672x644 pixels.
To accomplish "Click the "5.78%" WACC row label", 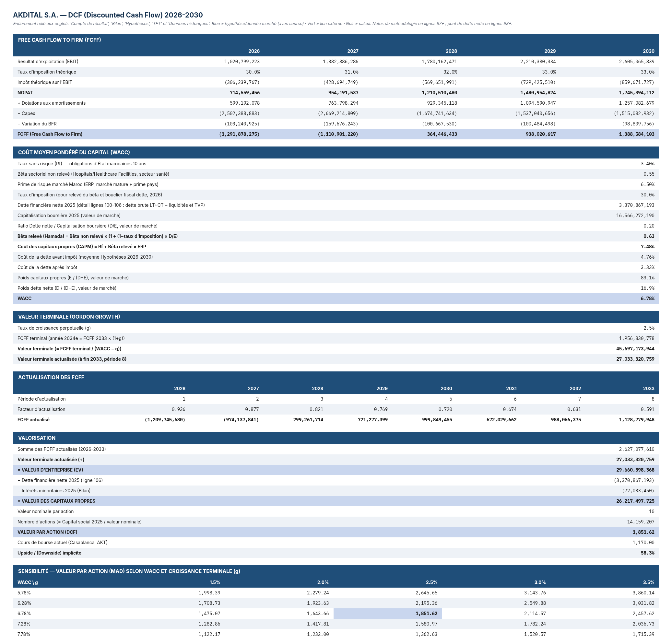I will pyautogui.click(x=24, y=592).
